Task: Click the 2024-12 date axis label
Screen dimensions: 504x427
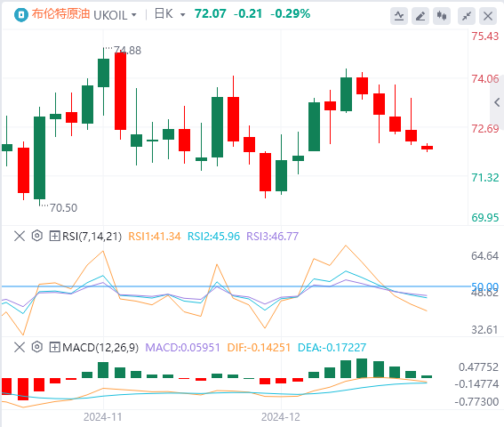Action: point(281,417)
